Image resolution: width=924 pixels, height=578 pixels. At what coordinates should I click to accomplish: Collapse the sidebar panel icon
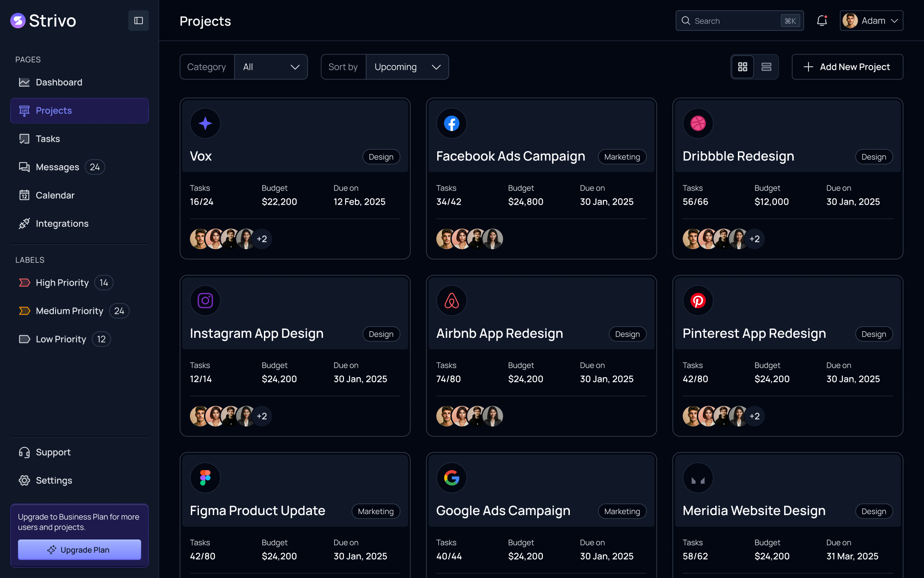[138, 21]
